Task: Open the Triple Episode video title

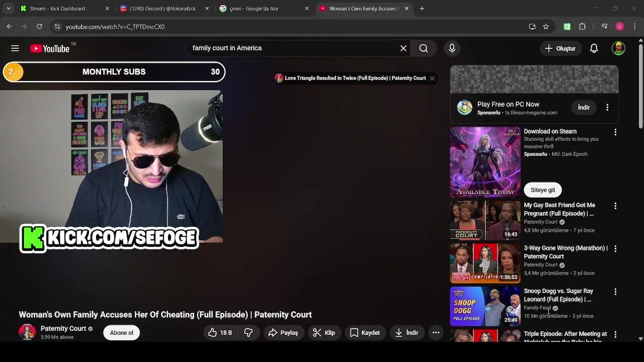Action: [565, 337]
